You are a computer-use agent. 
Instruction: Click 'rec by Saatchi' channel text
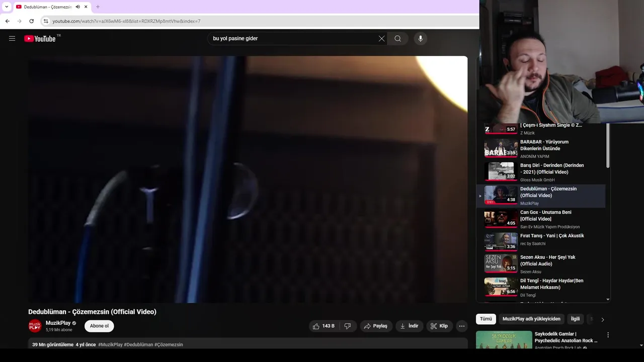(533, 243)
